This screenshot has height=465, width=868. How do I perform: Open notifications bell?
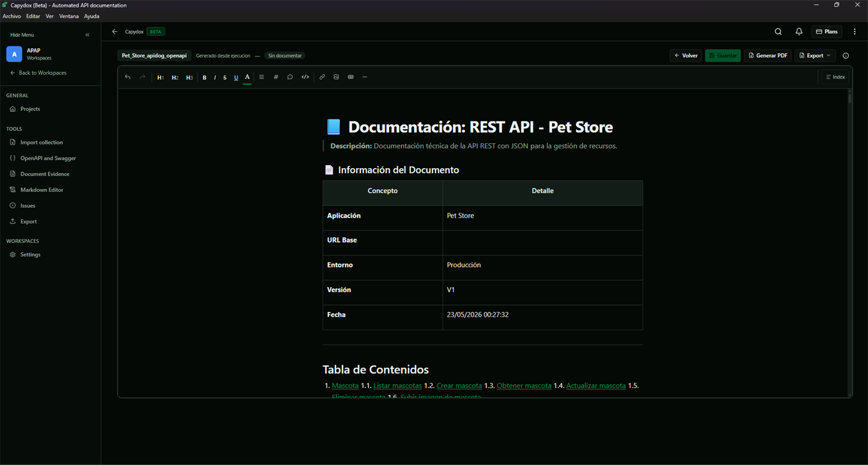tap(799, 32)
